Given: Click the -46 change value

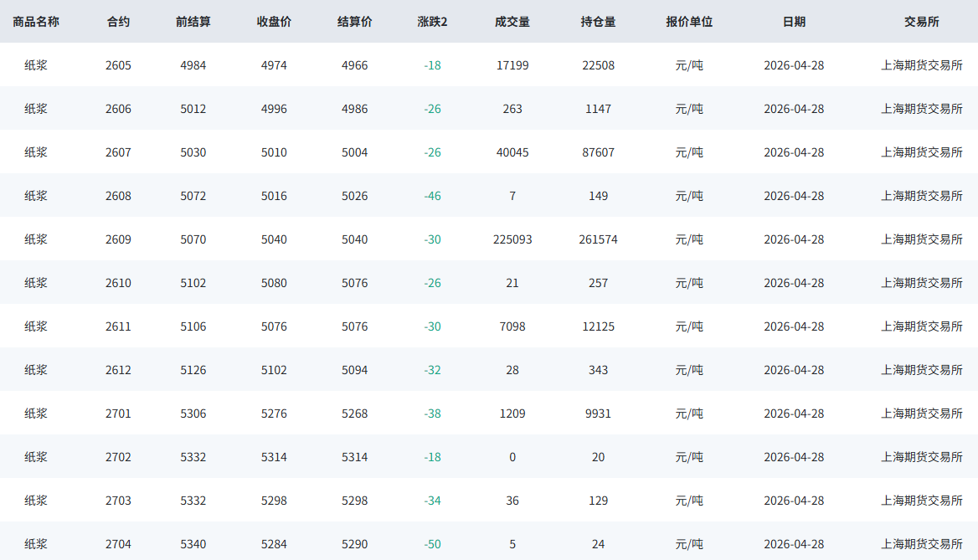Looking at the screenshot, I should [432, 196].
